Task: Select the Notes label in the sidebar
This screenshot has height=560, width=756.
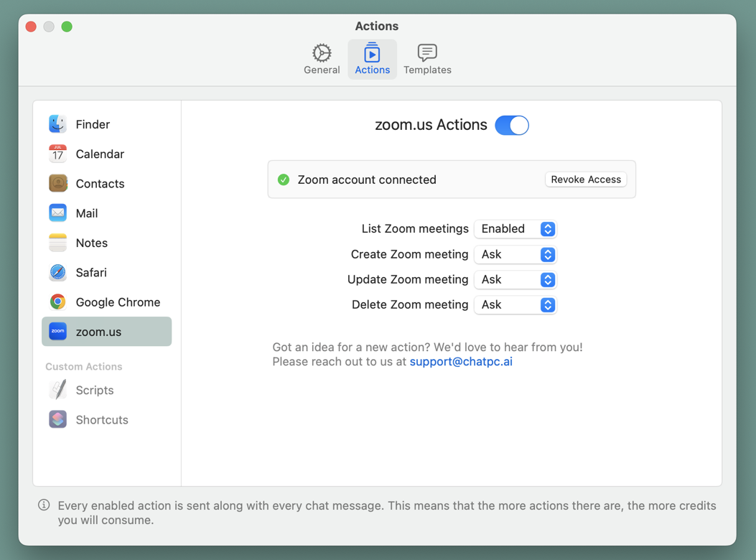Action: pos(92,243)
